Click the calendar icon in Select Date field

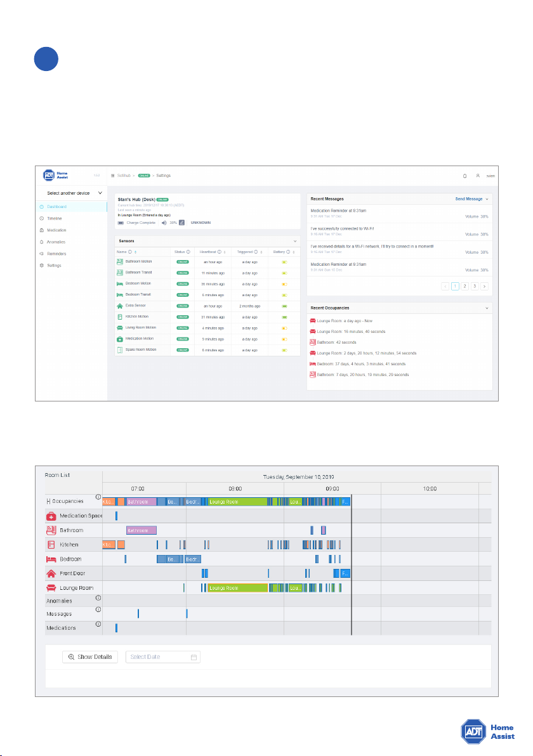click(194, 657)
